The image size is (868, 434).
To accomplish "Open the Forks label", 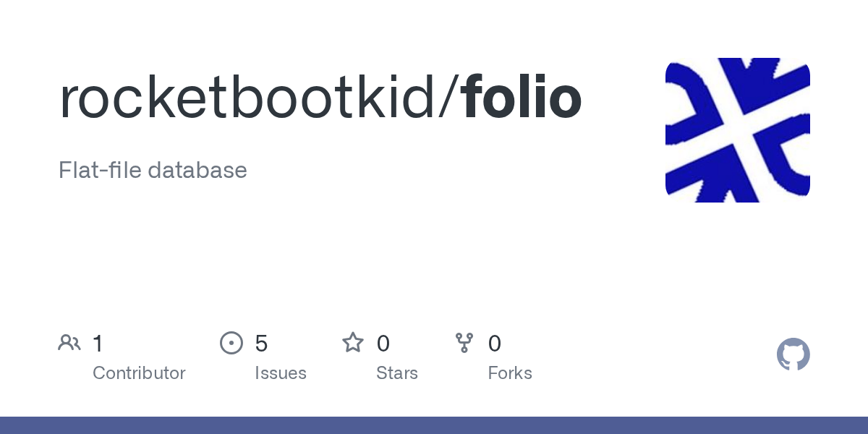I will coord(510,373).
